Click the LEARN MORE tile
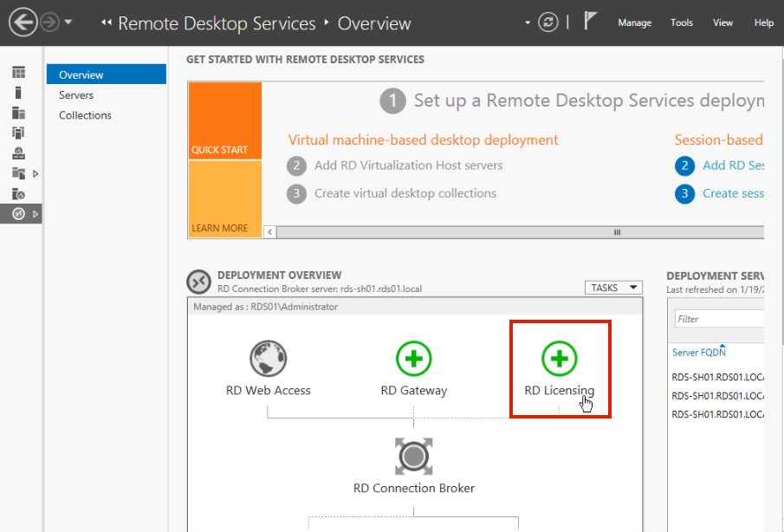The width and height of the screenshot is (784, 532). click(224, 199)
